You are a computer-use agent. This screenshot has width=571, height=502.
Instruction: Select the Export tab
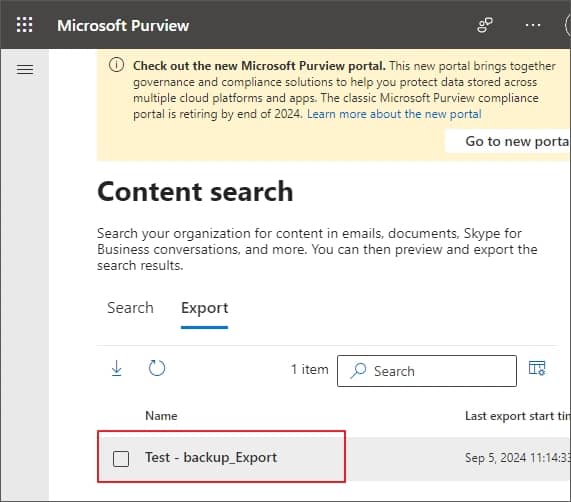pos(205,309)
